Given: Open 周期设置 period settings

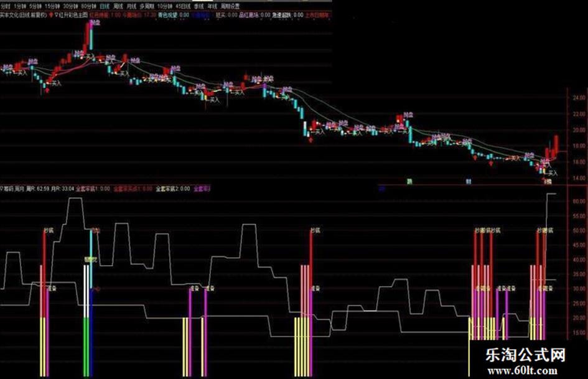Looking at the screenshot, I should [x=230, y=6].
